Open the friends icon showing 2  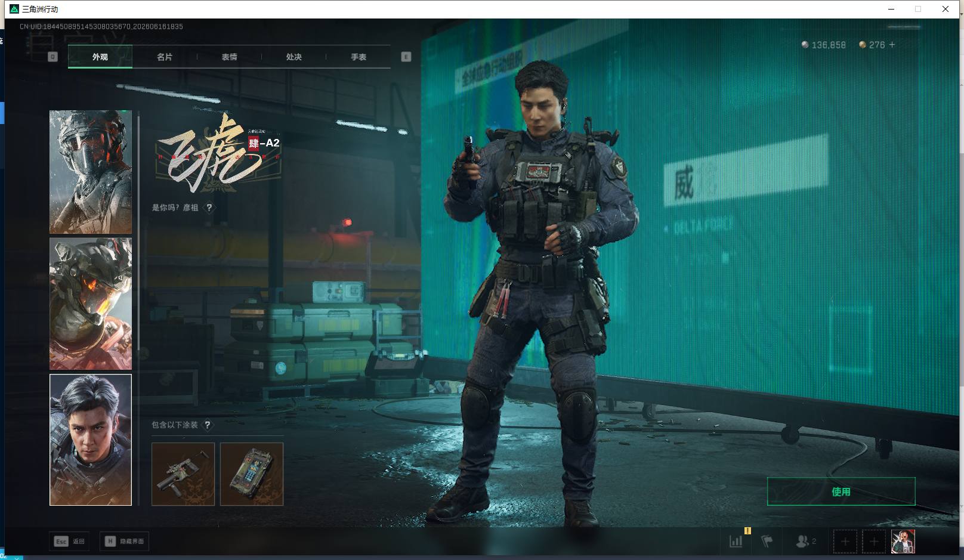[x=805, y=542]
